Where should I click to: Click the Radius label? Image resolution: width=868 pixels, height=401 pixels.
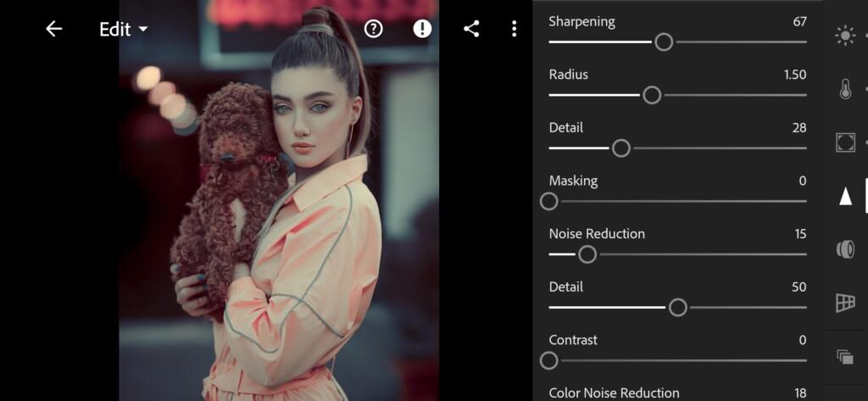pos(568,75)
